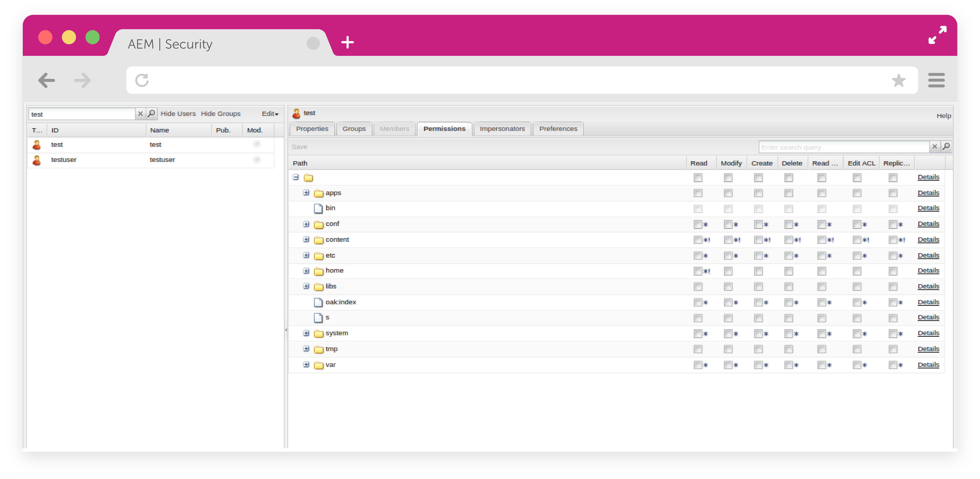Toggle Read checkbox on home row
The width and height of the screenshot is (980, 479).
(x=698, y=271)
